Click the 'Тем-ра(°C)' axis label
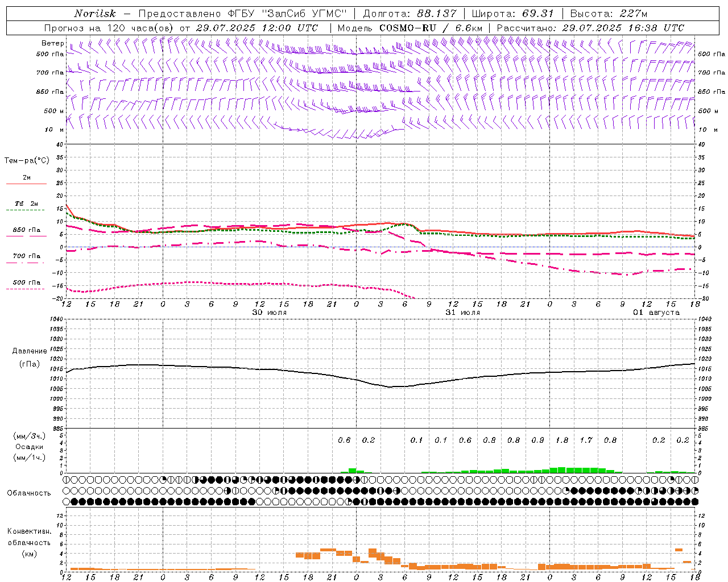The image size is (728, 582). tap(27, 161)
